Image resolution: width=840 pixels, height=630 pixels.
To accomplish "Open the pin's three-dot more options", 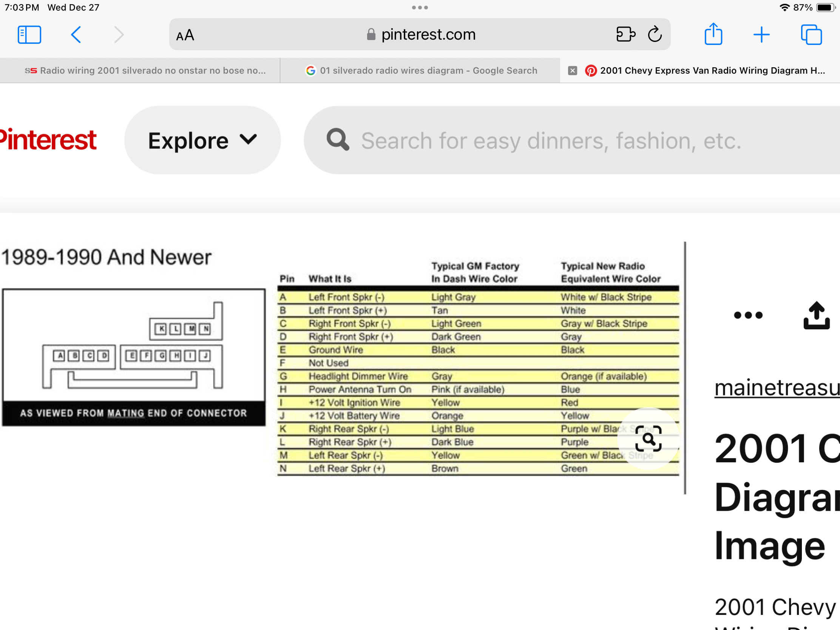I will pos(748,315).
